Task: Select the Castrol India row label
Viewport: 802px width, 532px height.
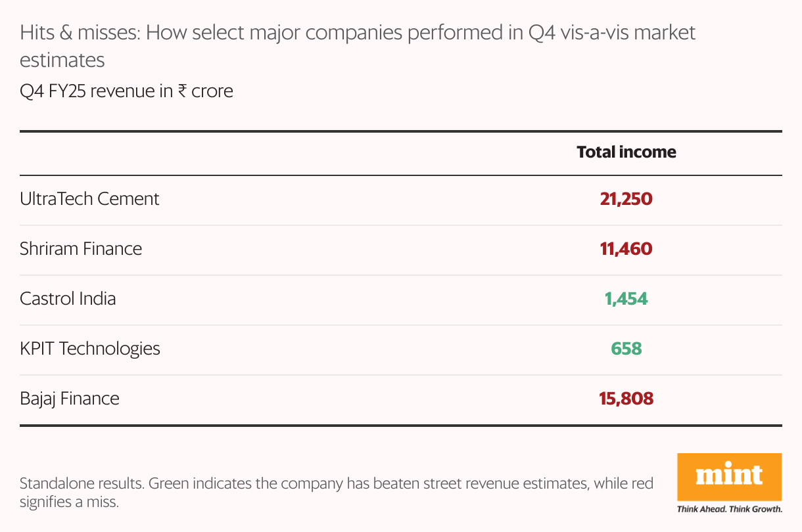Action: 68,299
